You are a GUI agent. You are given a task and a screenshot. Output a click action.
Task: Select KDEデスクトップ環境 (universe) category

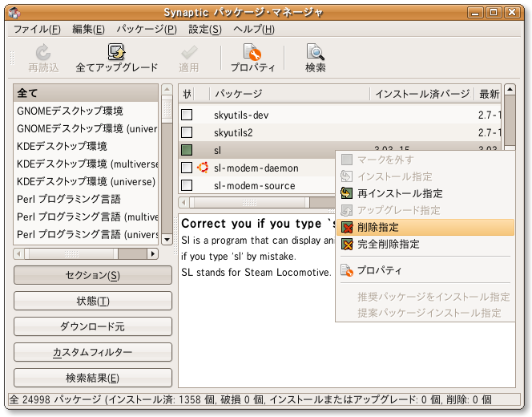[x=86, y=181]
